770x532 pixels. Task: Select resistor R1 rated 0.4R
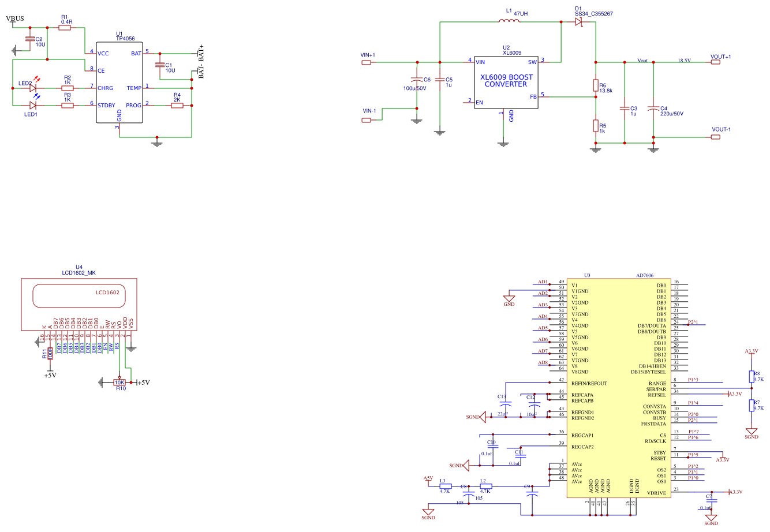(x=65, y=27)
